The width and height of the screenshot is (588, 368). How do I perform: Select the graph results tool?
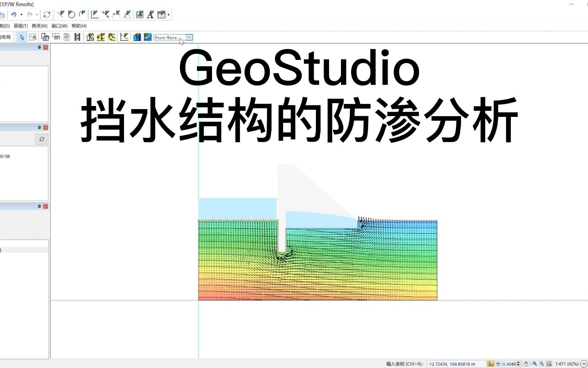[124, 37]
